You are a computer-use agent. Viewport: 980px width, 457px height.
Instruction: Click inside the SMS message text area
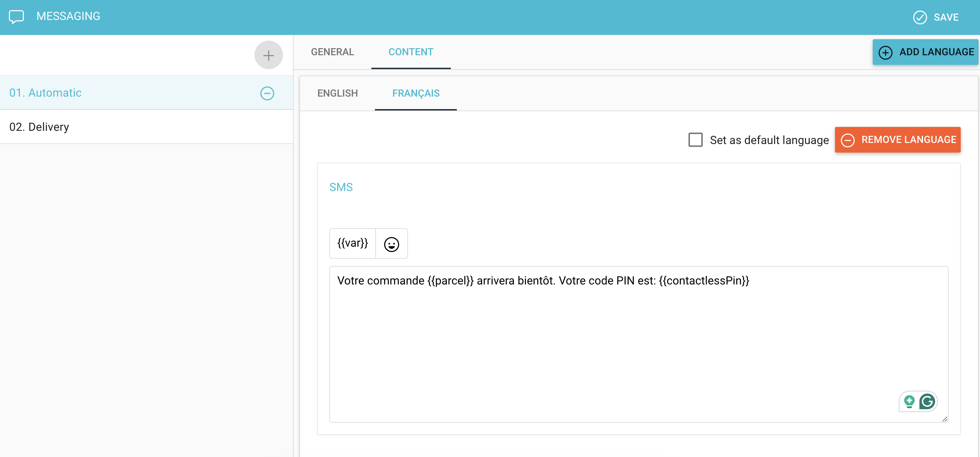click(638, 344)
